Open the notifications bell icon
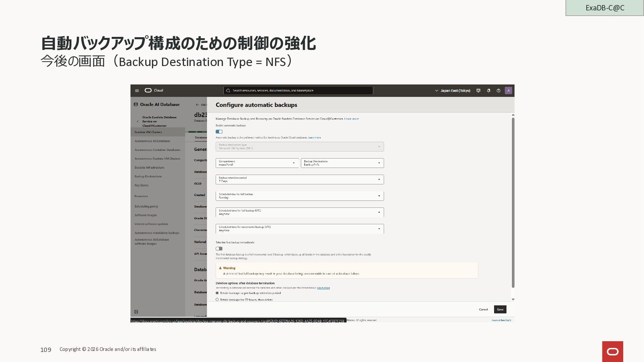The height and width of the screenshot is (362, 644). (488, 90)
